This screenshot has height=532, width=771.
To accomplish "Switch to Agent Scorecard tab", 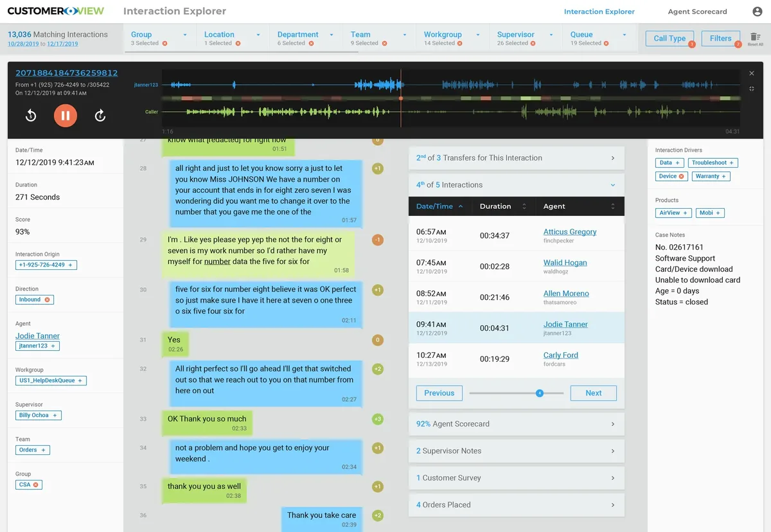I will [697, 12].
